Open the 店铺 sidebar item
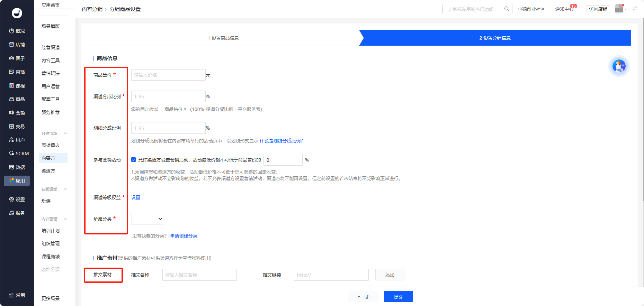 17,45
